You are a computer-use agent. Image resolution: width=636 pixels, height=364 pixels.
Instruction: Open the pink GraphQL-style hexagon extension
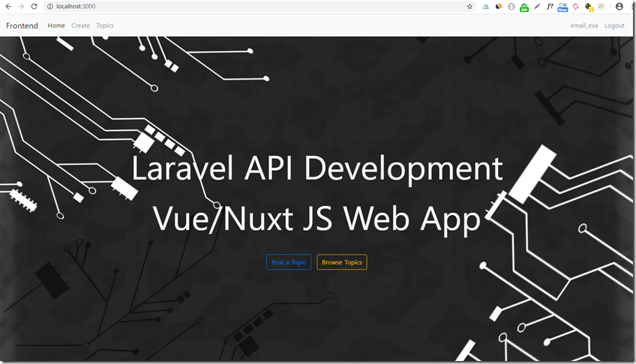click(575, 7)
